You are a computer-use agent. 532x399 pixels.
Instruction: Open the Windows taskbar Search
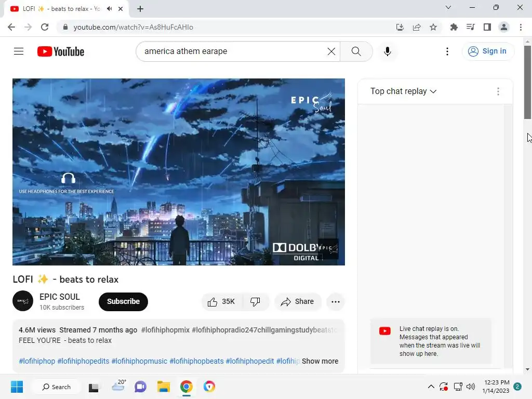(56, 387)
